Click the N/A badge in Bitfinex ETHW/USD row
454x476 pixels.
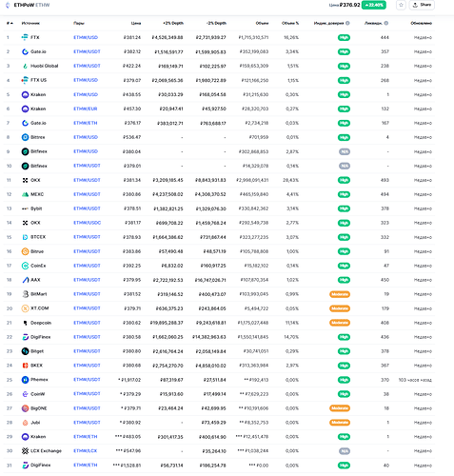pos(345,151)
